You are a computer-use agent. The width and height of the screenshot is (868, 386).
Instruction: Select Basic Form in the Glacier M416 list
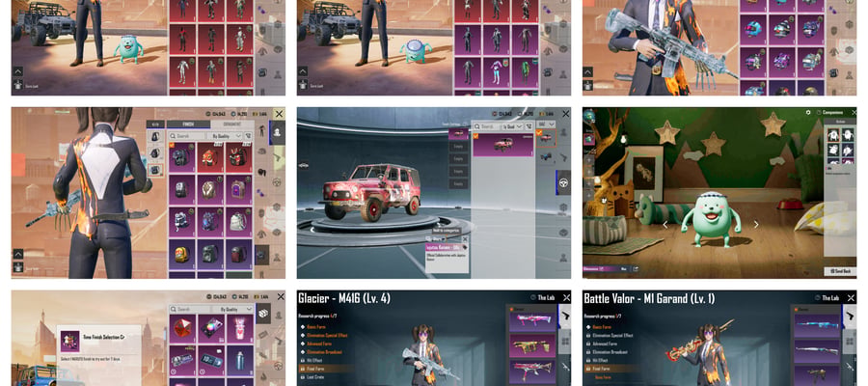pos(315,327)
